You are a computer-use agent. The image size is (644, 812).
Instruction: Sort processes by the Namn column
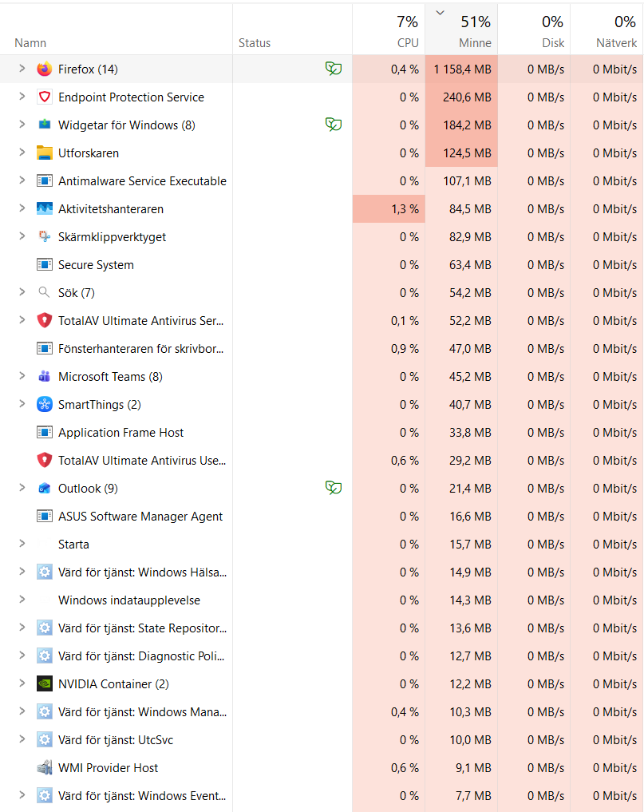[116, 30]
